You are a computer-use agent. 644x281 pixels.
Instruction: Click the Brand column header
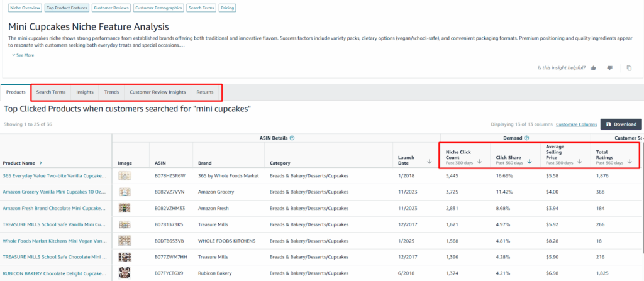tap(204, 163)
